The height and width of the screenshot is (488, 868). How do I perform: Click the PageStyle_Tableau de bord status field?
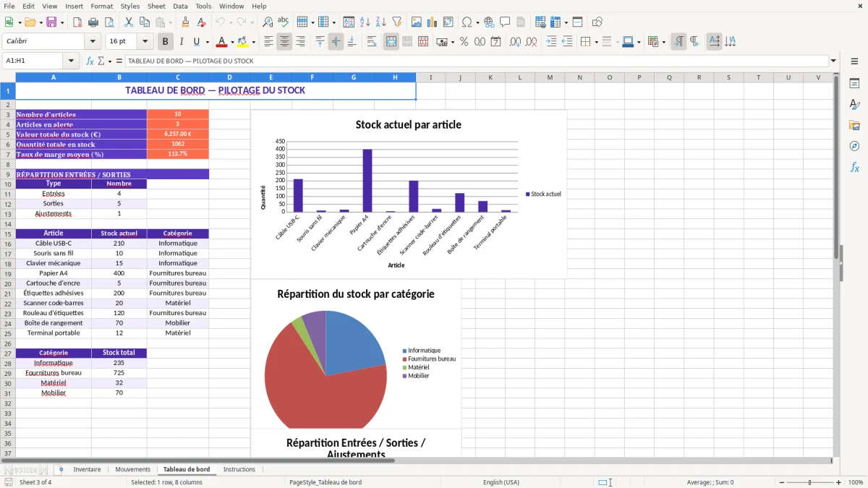325,482
